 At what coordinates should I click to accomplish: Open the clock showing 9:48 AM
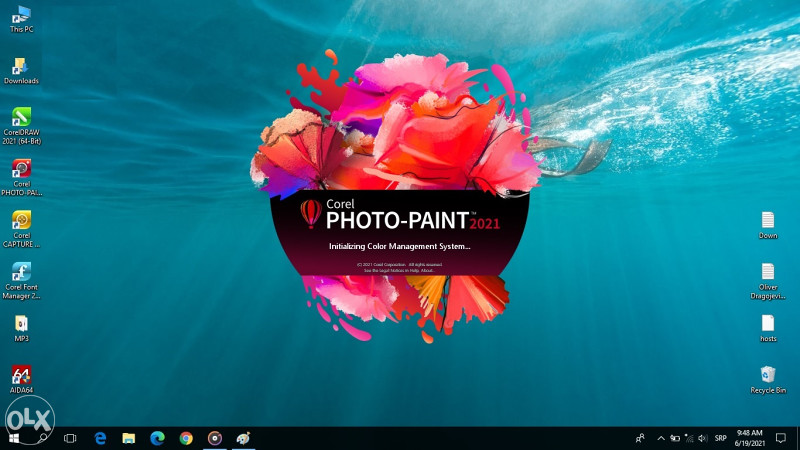point(749,438)
